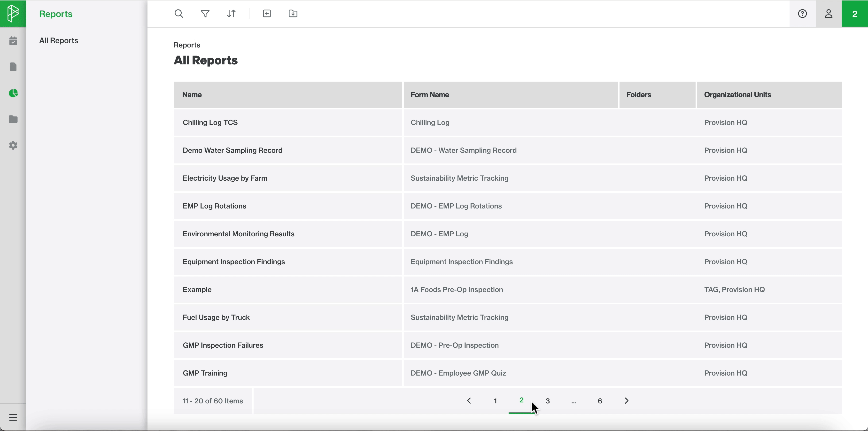Go to previous page with left chevron
Screen dimensions: 868x431
(x=469, y=401)
